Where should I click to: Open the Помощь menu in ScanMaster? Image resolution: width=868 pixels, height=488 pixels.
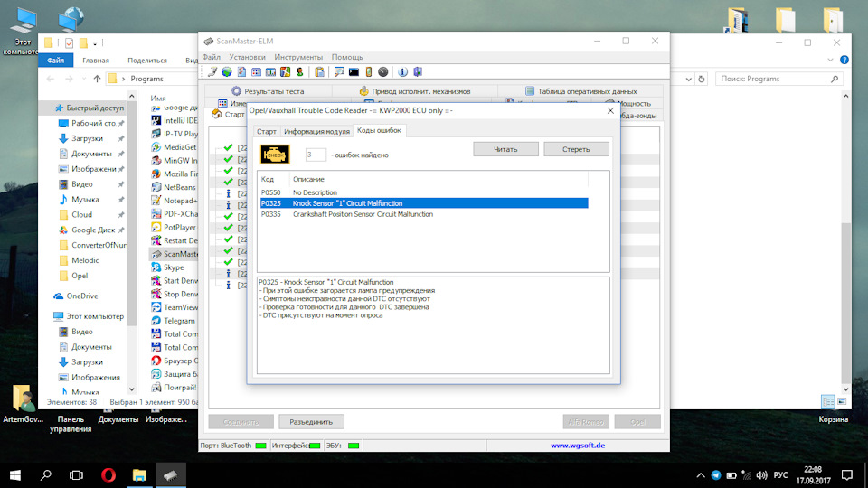(x=347, y=57)
